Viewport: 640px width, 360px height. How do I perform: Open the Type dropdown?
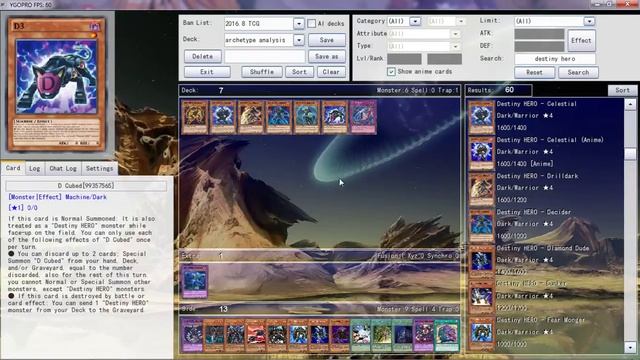pyautogui.click(x=455, y=47)
